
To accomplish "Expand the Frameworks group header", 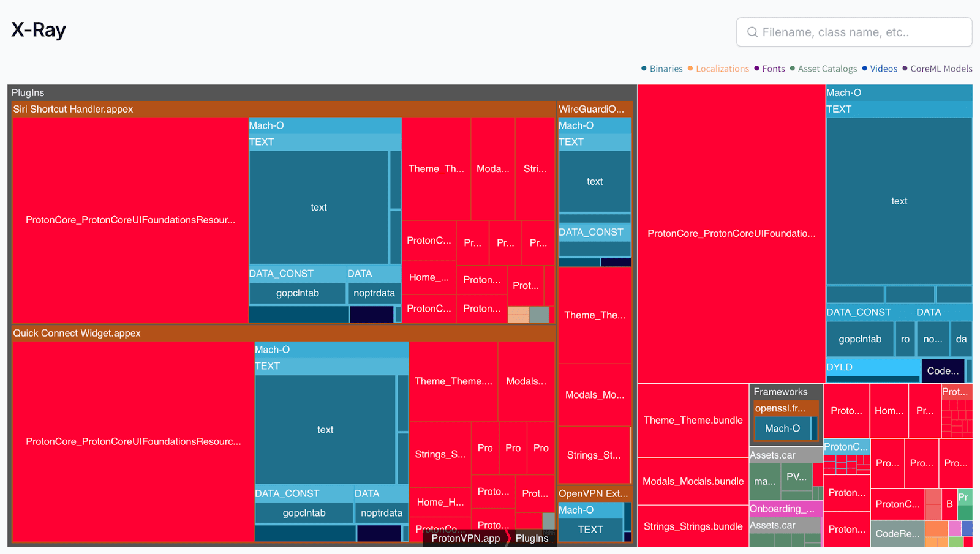I will point(780,392).
